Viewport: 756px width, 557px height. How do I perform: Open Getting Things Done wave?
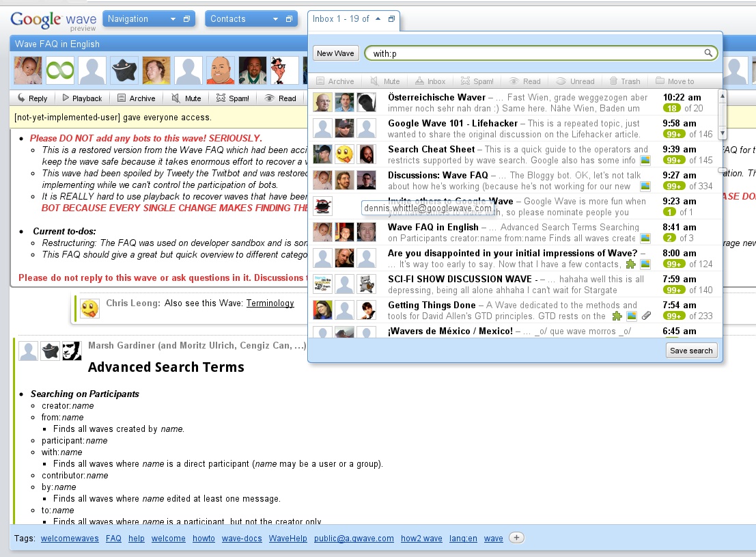[x=514, y=310]
